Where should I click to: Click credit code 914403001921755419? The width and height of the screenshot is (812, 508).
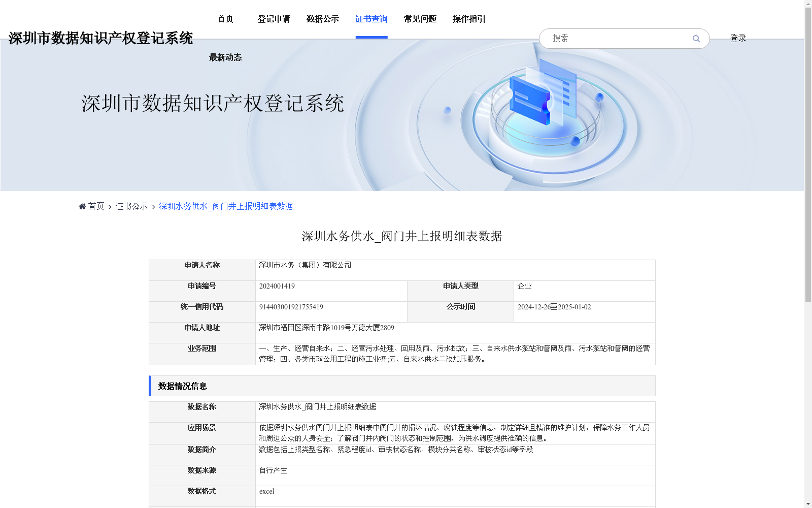(x=291, y=307)
